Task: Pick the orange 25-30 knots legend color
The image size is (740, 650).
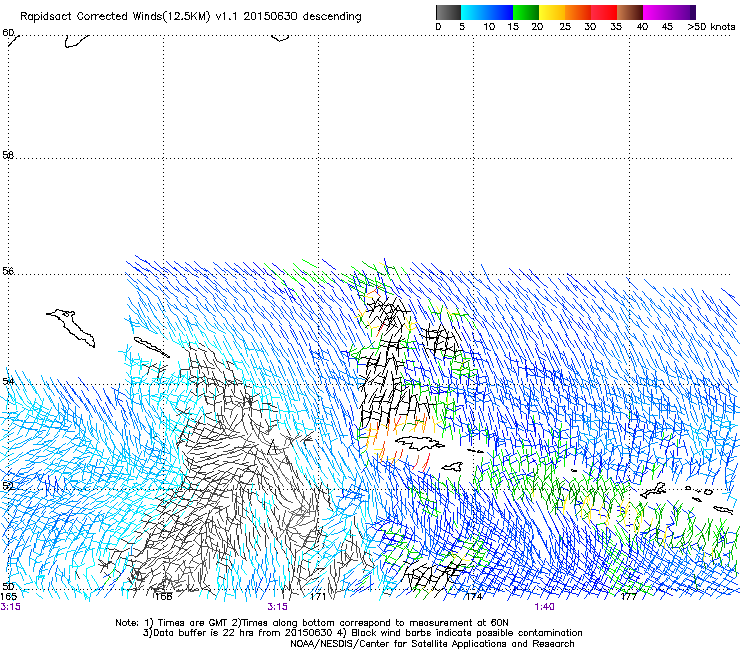Action: pos(578,12)
